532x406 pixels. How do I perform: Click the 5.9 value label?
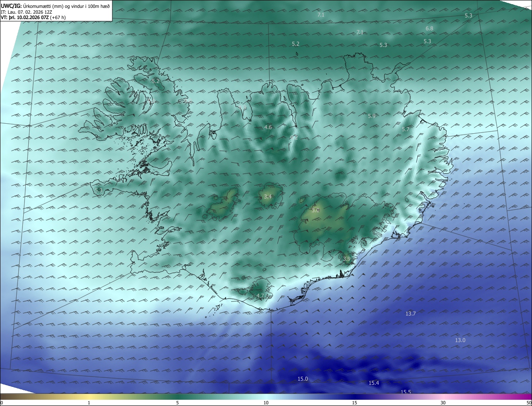372,116
